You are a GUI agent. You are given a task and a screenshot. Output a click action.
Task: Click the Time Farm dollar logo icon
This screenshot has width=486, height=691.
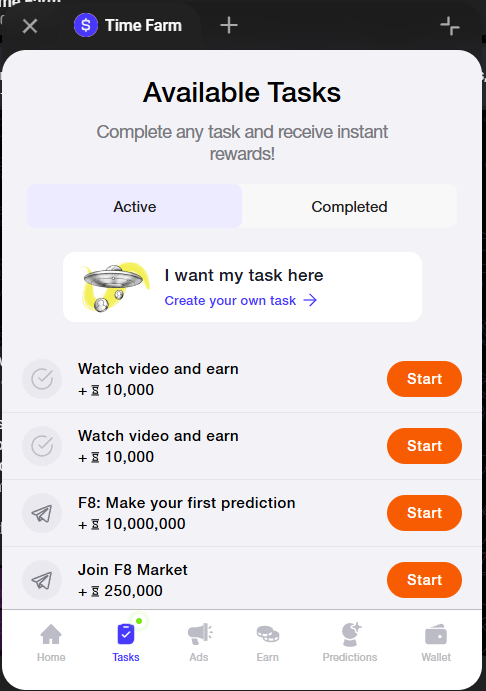pyautogui.click(x=86, y=25)
